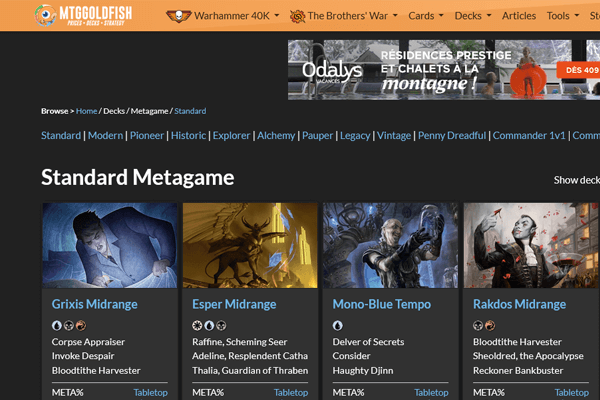Click black mana symbol under Esper Midrange
Viewport: 600px width, 400px height.
pos(221,325)
